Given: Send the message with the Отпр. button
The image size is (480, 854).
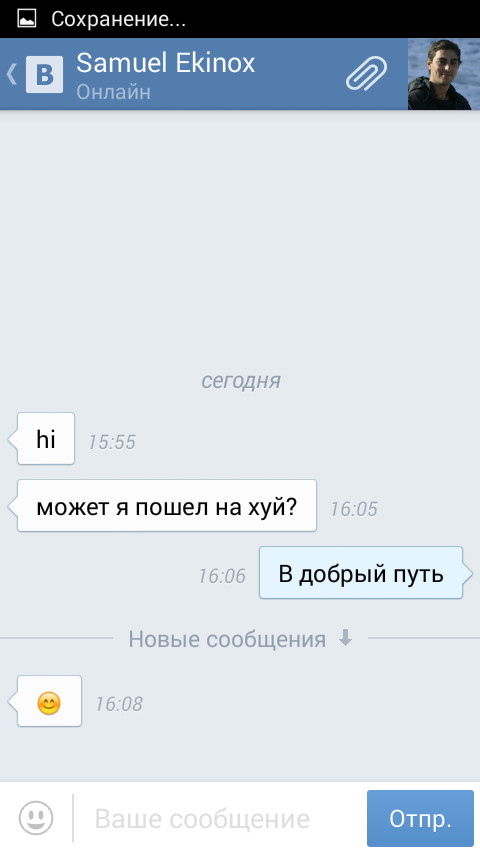Looking at the screenshot, I should tap(420, 818).
